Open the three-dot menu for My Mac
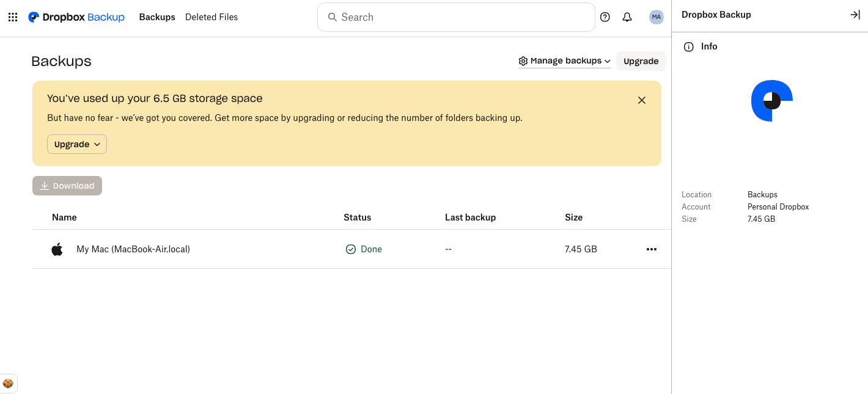Image resolution: width=868 pixels, height=394 pixels. click(x=651, y=249)
